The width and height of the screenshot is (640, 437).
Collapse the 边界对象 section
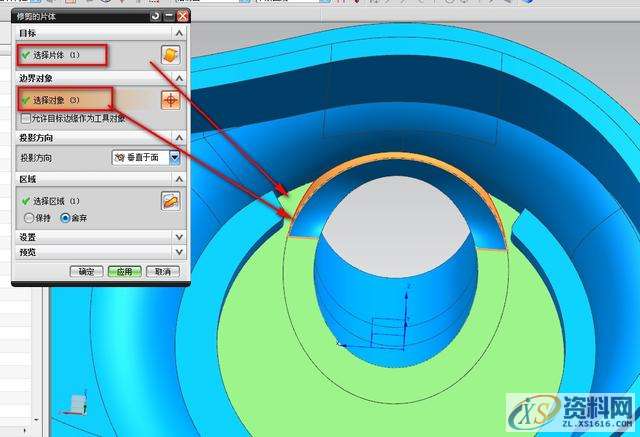coord(179,77)
